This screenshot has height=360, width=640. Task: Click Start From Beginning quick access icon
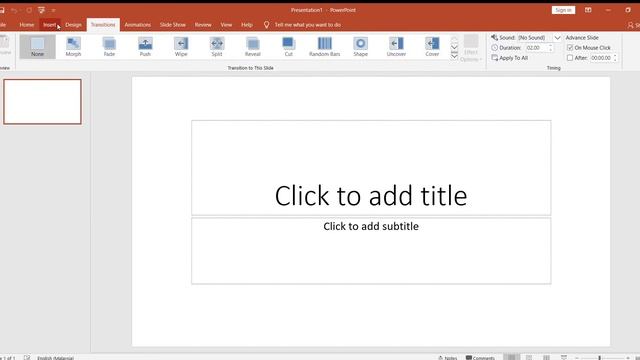(x=41, y=10)
